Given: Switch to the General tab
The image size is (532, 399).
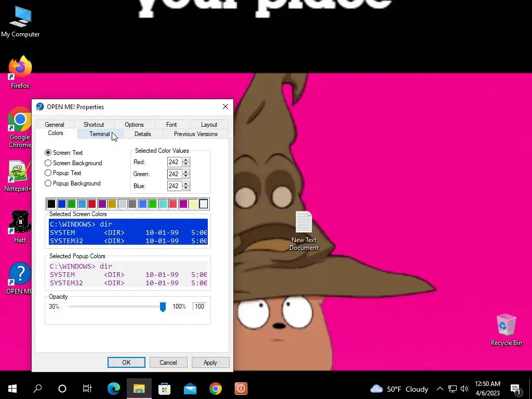Looking at the screenshot, I should tap(55, 125).
